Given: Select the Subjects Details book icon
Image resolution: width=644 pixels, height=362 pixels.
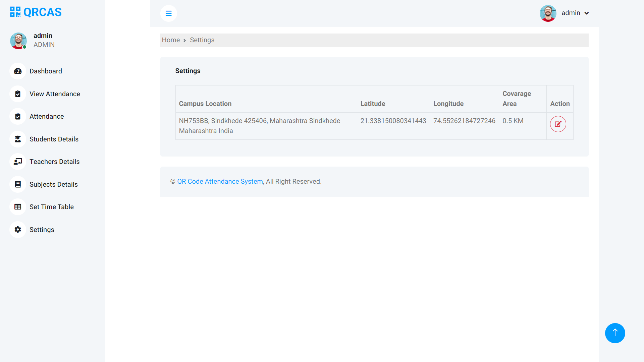Looking at the screenshot, I should pos(18,184).
